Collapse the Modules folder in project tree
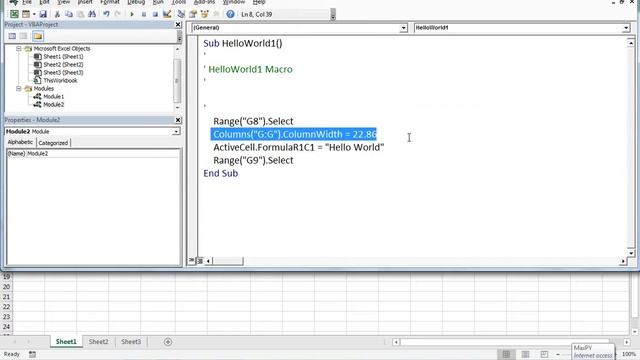Image resolution: width=640 pixels, height=360 pixels. coord(19,89)
